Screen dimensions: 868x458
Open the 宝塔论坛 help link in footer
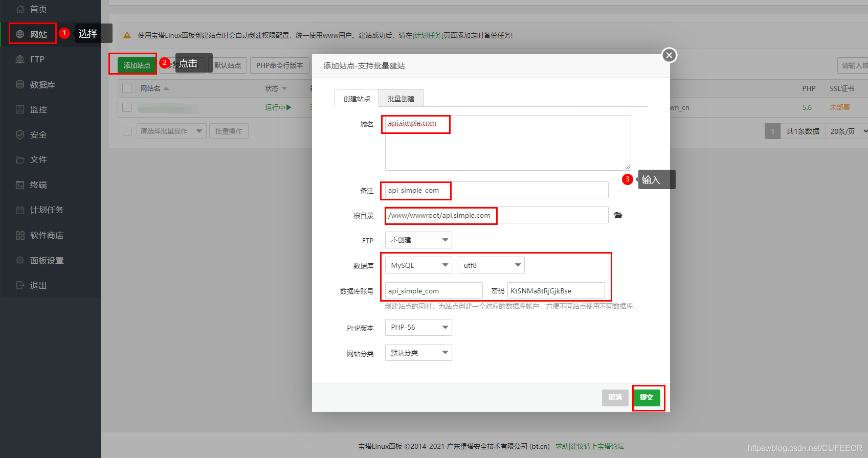point(590,446)
